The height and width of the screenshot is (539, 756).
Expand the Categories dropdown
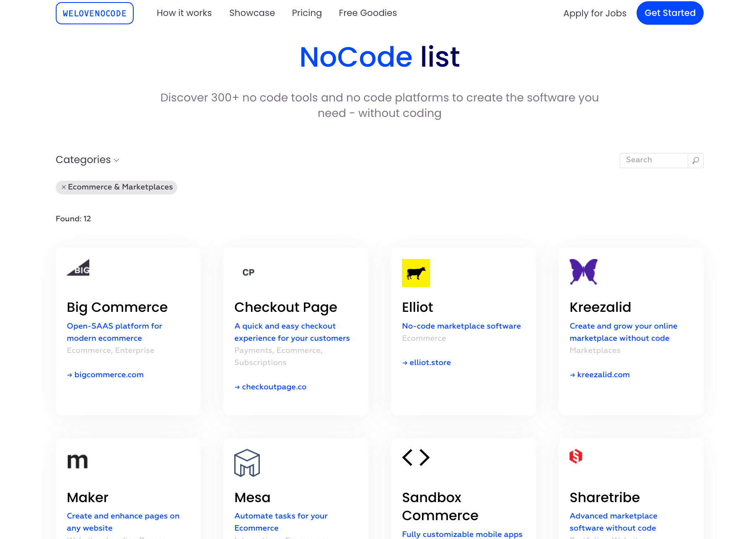click(88, 160)
